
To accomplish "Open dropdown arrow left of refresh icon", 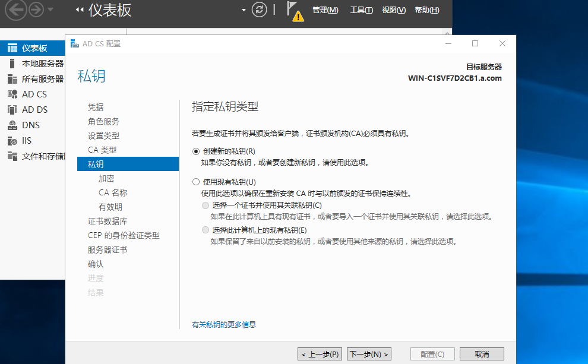I will pyautogui.click(x=244, y=10).
